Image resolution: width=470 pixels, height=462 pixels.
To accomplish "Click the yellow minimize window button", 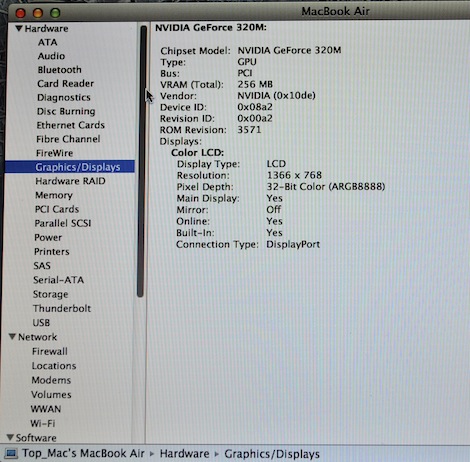I will point(38,13).
